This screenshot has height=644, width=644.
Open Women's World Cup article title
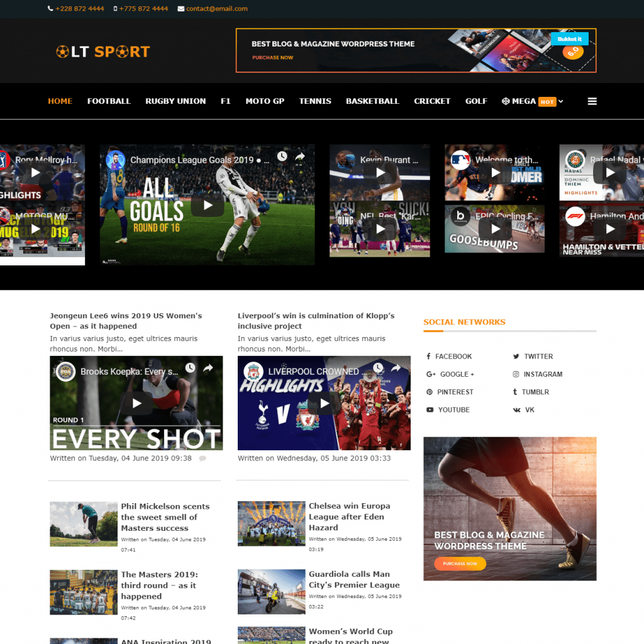click(351, 636)
